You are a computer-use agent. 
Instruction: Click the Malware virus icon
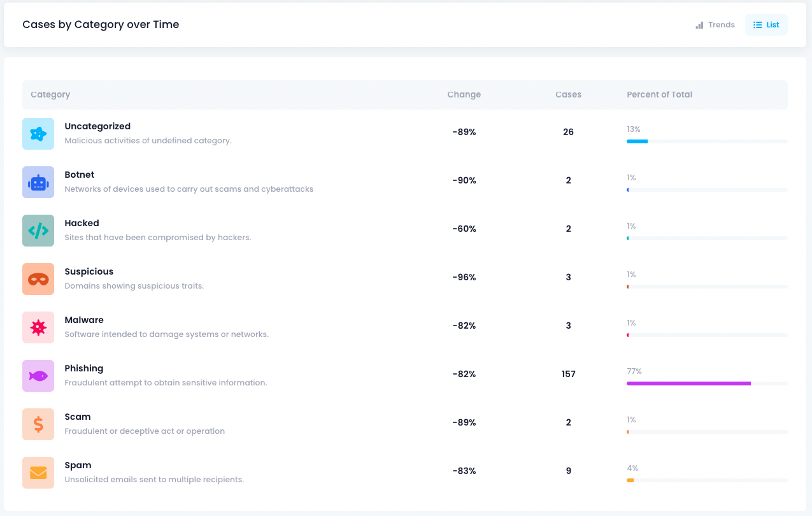pos(38,327)
